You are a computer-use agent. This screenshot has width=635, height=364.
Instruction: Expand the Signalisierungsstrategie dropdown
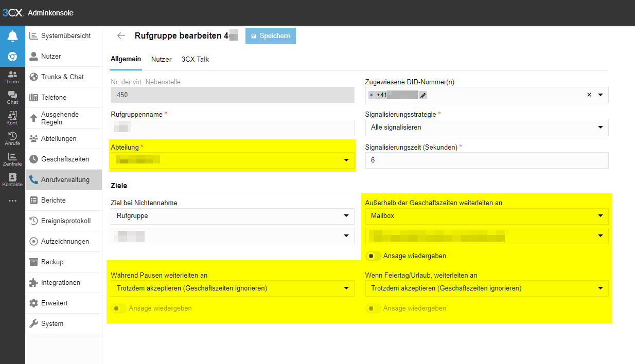(x=487, y=128)
